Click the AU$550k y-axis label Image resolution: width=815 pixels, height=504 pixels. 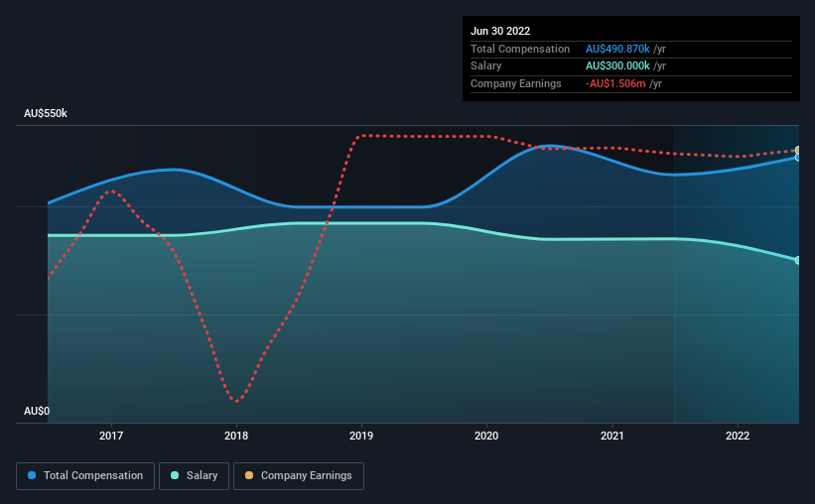[x=46, y=113]
